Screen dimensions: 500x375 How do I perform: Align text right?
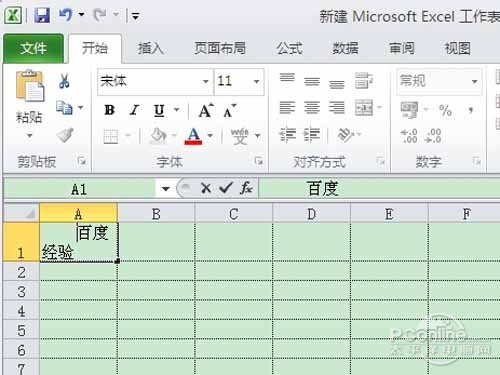[x=337, y=108]
